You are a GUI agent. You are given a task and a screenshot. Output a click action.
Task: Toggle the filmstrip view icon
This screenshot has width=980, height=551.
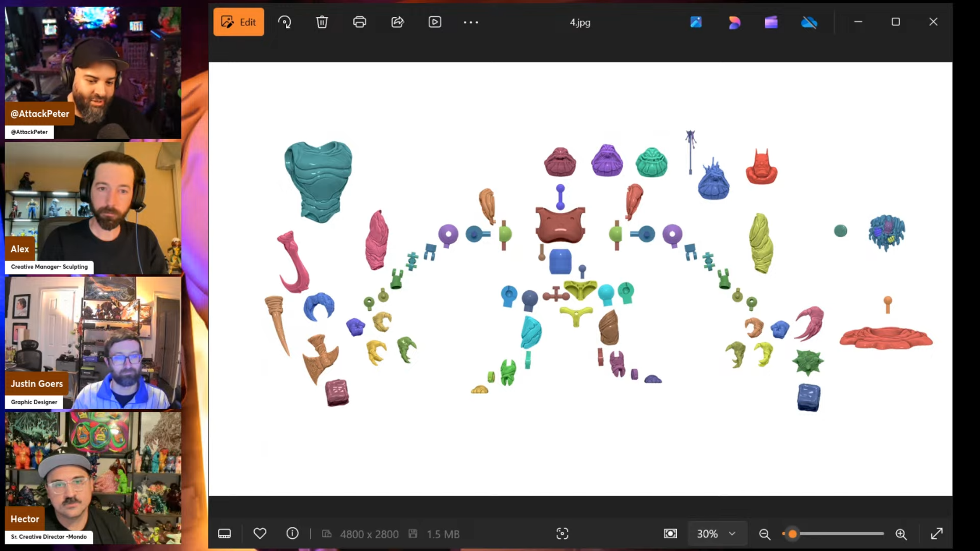pos(224,534)
